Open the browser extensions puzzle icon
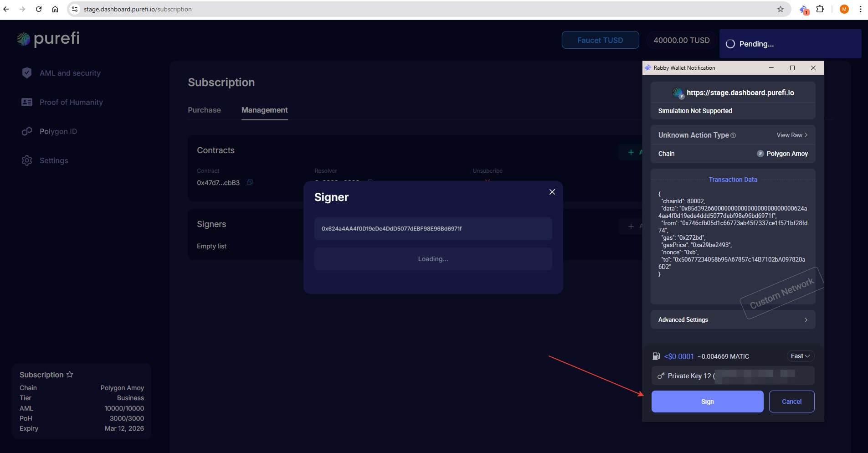The height and width of the screenshot is (453, 868). point(820,9)
